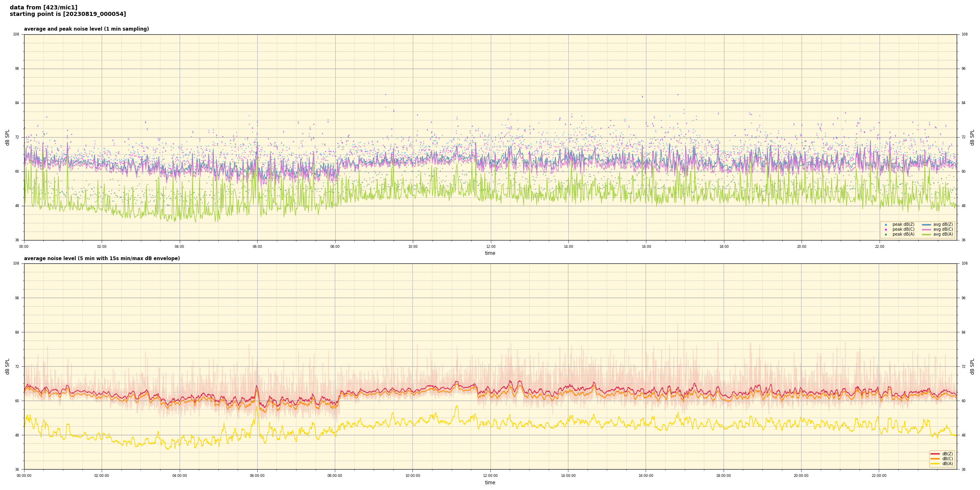Click the blue peak dB(Z) legend marker

[x=886, y=225]
